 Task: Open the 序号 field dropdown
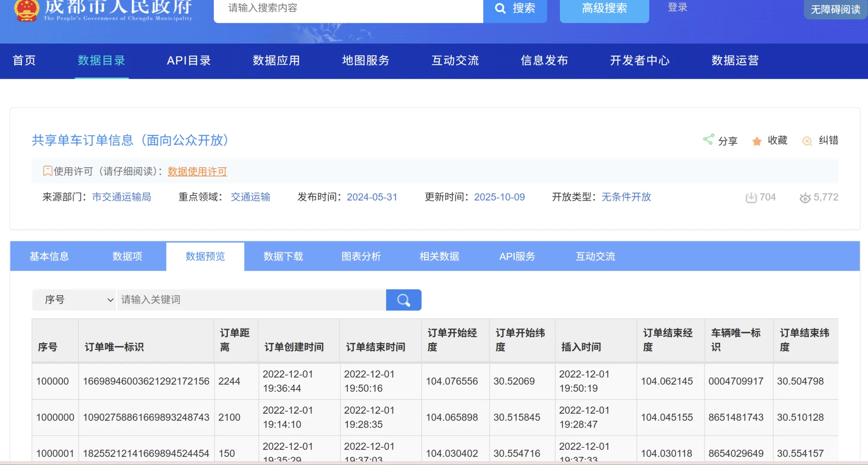pyautogui.click(x=74, y=300)
